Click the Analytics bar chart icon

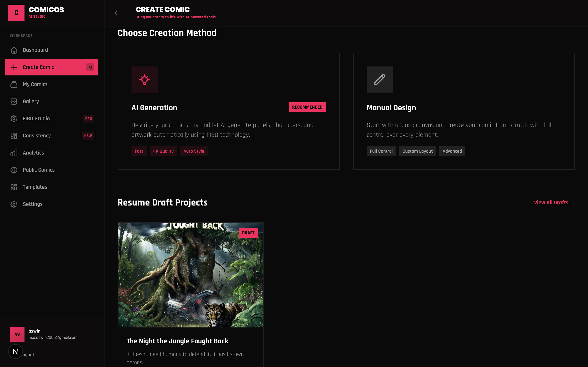(14, 153)
